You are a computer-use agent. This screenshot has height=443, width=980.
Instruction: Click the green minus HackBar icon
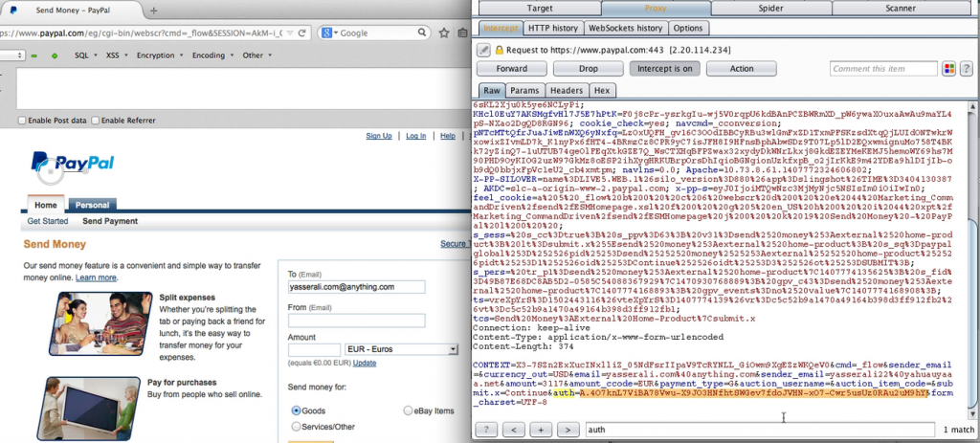point(32,55)
